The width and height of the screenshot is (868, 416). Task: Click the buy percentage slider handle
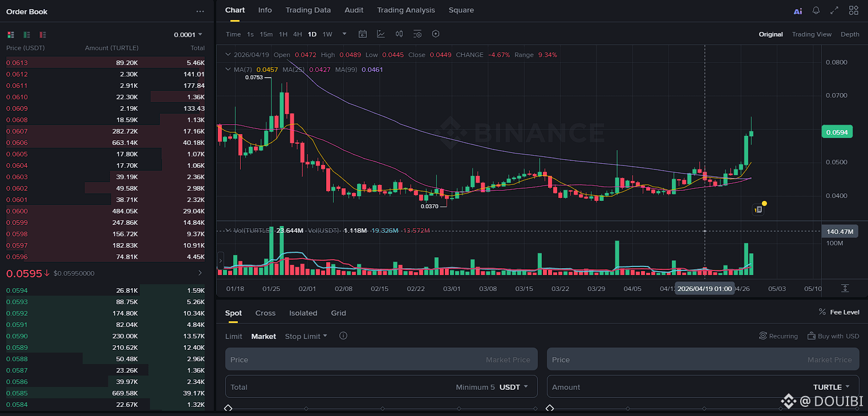(x=228, y=409)
